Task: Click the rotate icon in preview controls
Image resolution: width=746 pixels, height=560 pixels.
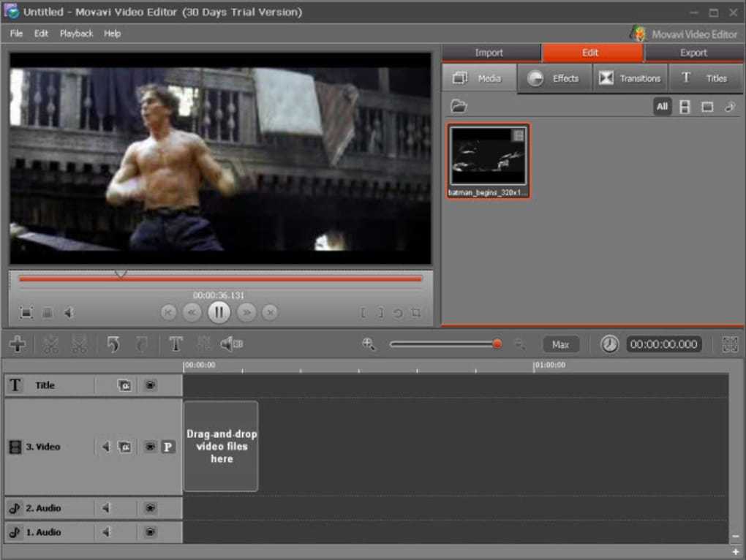Action: tap(398, 313)
